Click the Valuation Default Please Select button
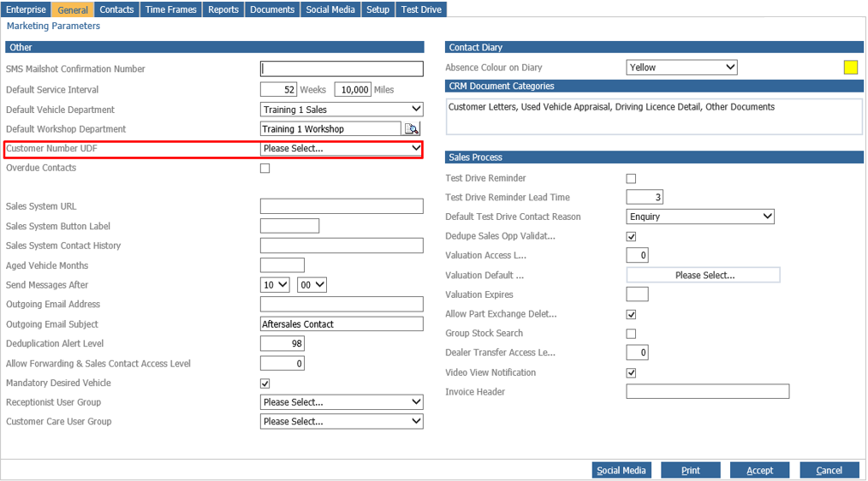Image resolution: width=868 pixels, height=481 pixels. tap(703, 275)
